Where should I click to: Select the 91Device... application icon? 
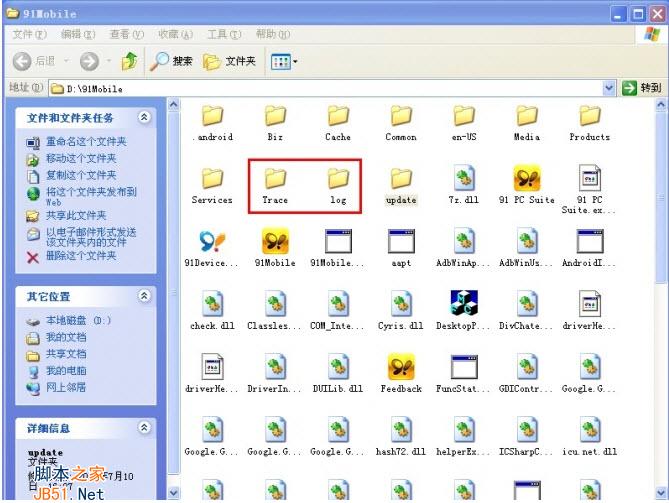click(x=212, y=248)
